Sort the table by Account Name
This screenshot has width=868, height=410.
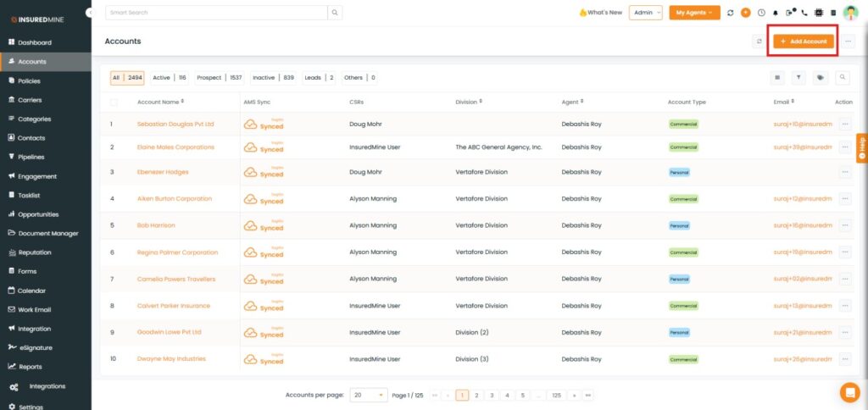coord(161,102)
